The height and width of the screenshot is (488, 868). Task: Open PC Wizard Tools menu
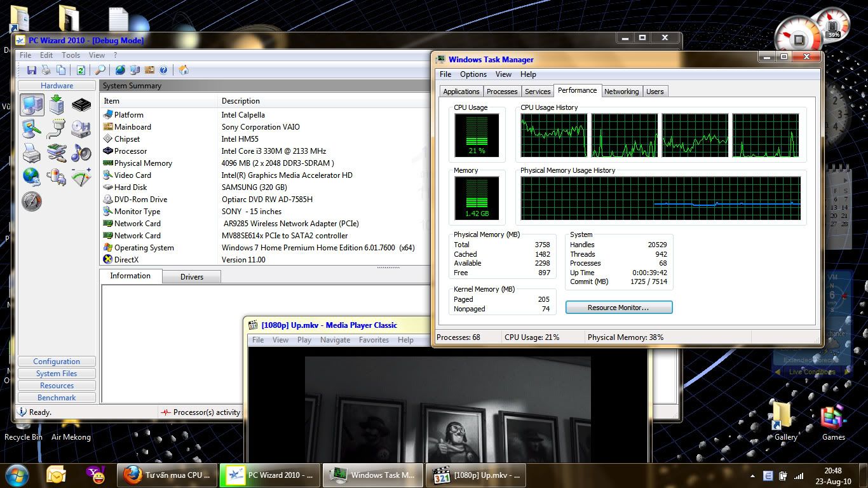71,55
